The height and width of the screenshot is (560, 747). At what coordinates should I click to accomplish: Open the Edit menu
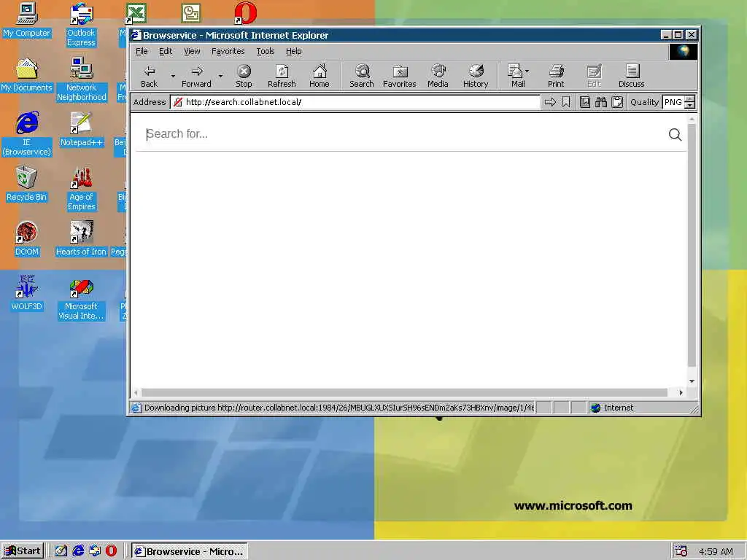(166, 52)
